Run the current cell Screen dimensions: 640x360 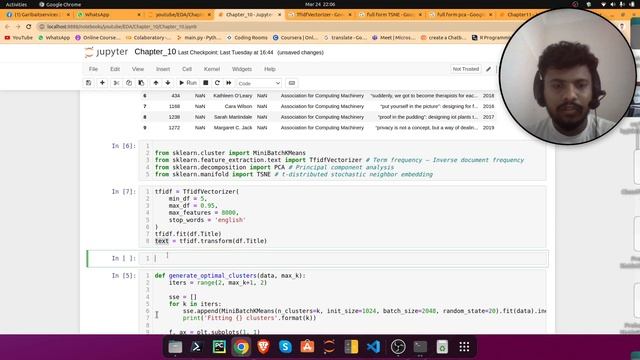(x=188, y=83)
